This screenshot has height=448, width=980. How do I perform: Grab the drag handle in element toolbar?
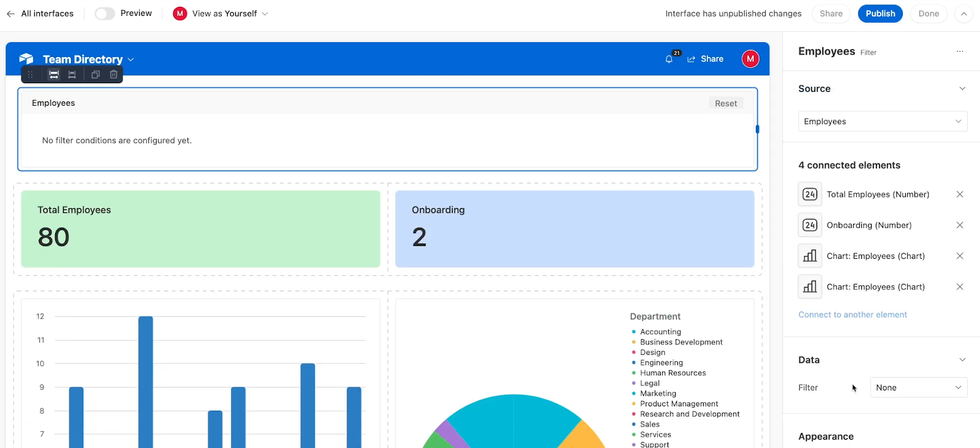coord(31,75)
